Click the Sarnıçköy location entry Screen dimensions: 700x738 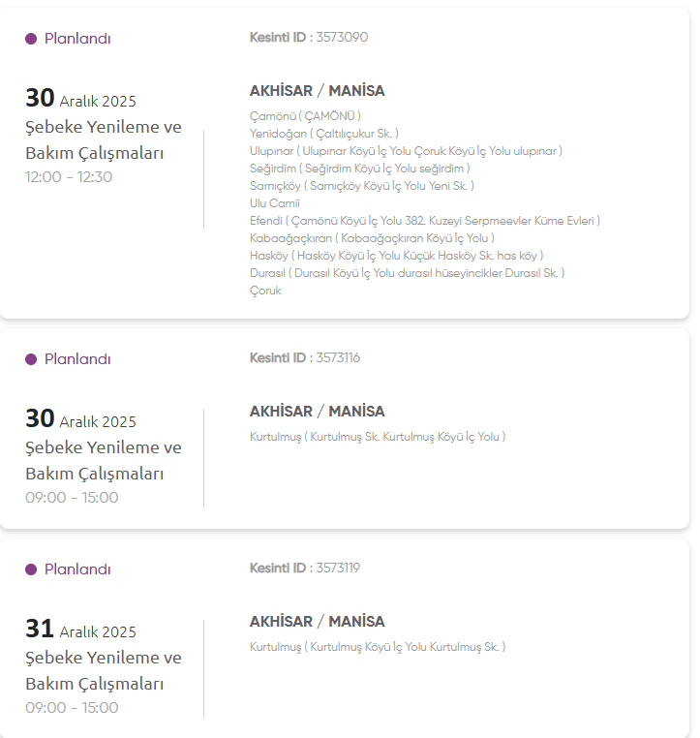(361, 186)
